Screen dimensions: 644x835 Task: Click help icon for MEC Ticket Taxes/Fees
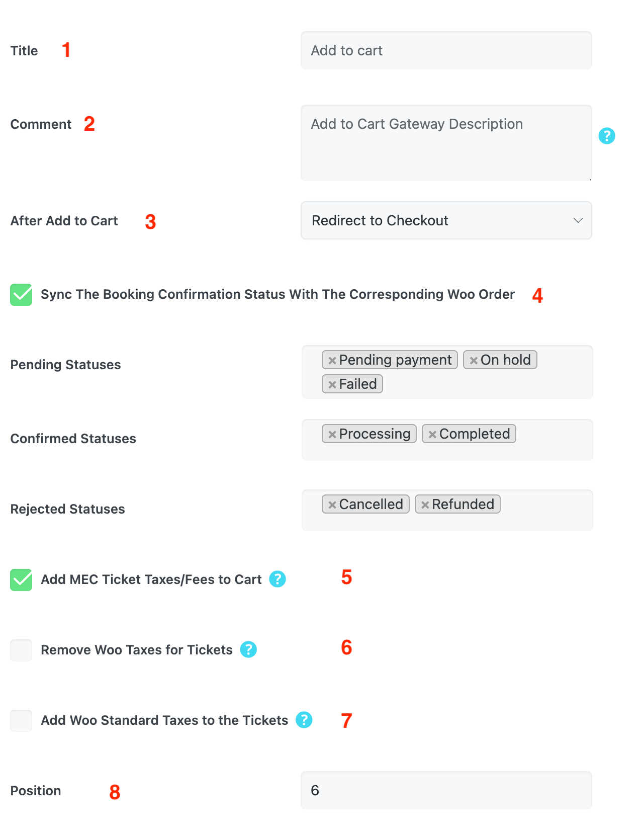pyautogui.click(x=278, y=579)
